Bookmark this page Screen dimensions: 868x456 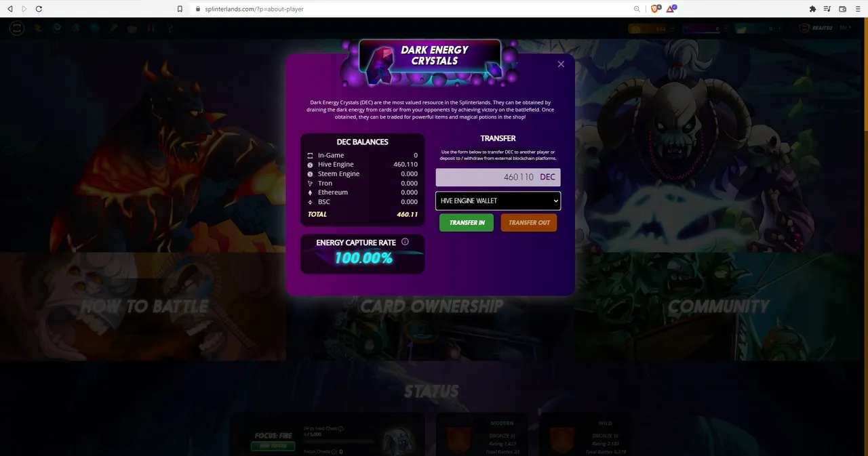180,9
